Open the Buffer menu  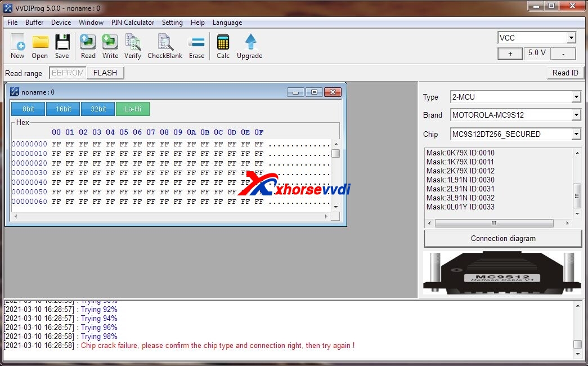pyautogui.click(x=34, y=23)
